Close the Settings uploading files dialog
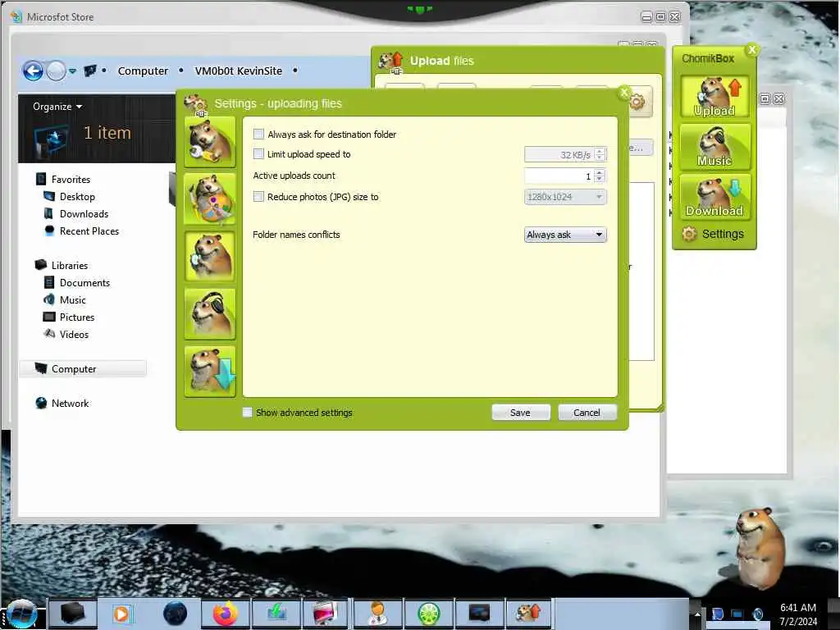Viewport: 840px width, 630px height. click(624, 94)
